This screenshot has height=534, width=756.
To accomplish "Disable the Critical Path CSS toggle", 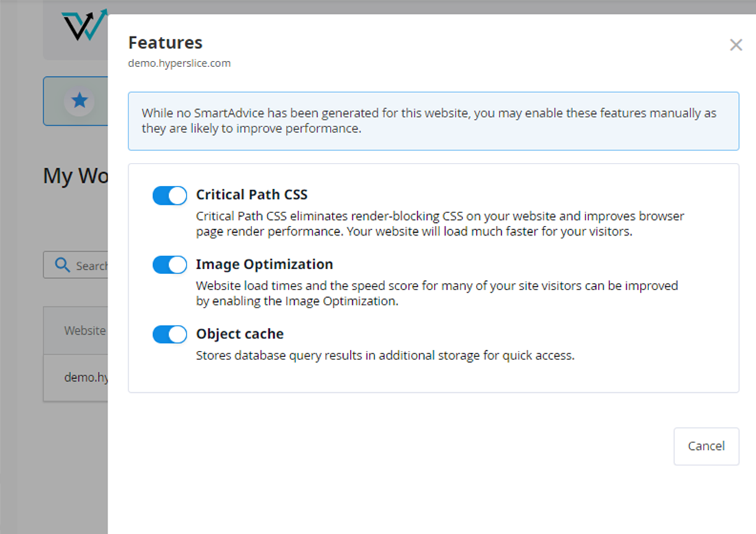I will [170, 196].
